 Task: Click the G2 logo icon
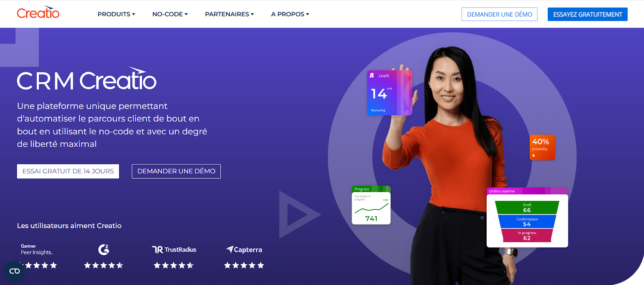[x=104, y=250]
